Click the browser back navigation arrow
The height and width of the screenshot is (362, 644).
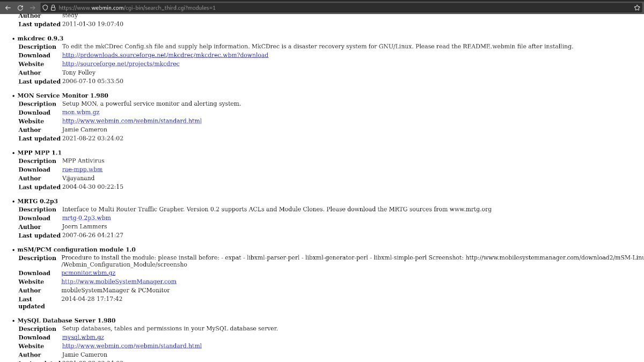[8, 8]
